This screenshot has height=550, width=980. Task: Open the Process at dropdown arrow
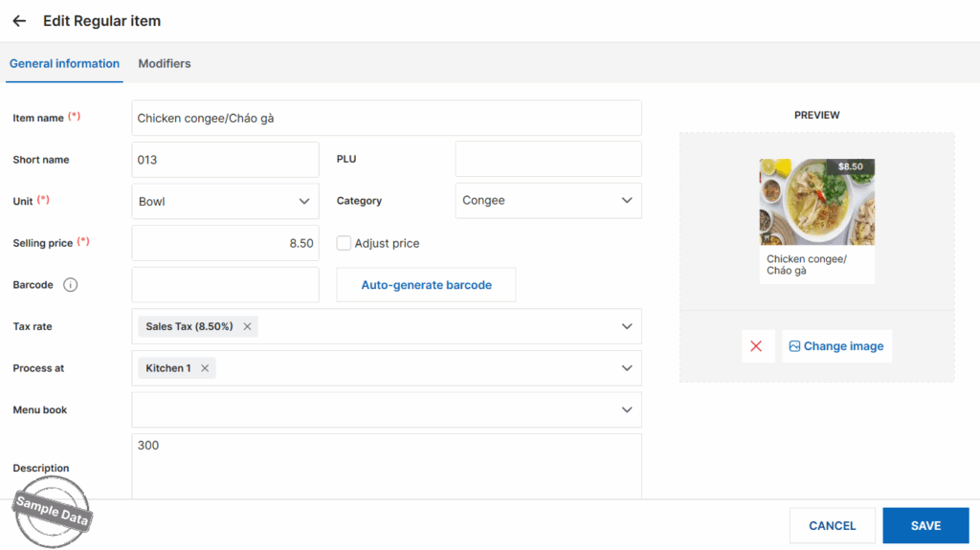click(x=627, y=368)
